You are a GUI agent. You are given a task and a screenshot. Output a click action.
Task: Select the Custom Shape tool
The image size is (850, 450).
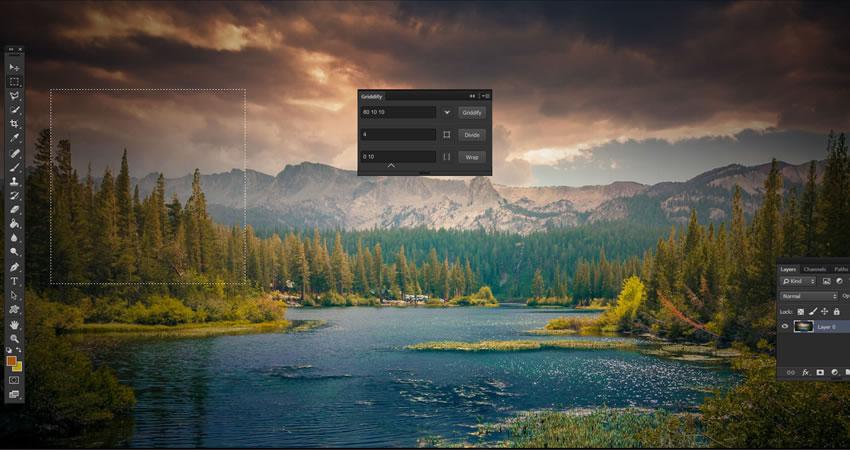click(14, 310)
